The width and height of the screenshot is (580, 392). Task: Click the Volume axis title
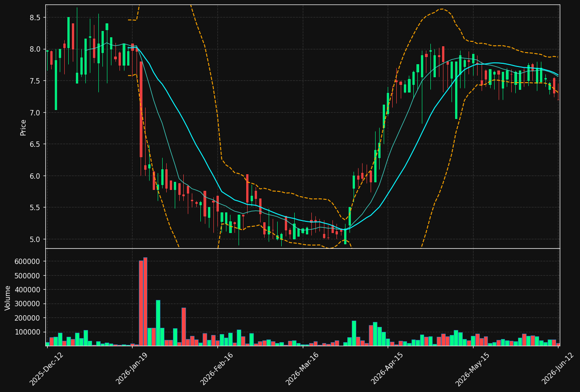tap(8, 298)
